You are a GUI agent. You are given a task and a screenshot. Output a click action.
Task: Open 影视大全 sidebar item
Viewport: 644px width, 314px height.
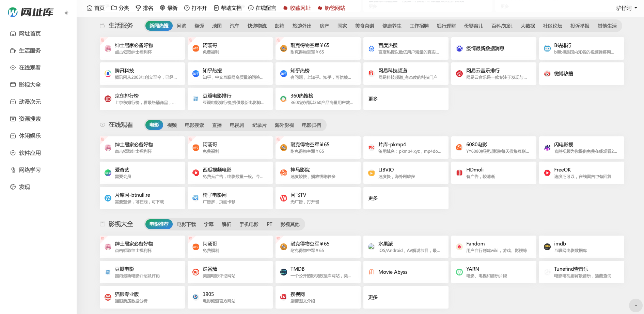coord(30,85)
